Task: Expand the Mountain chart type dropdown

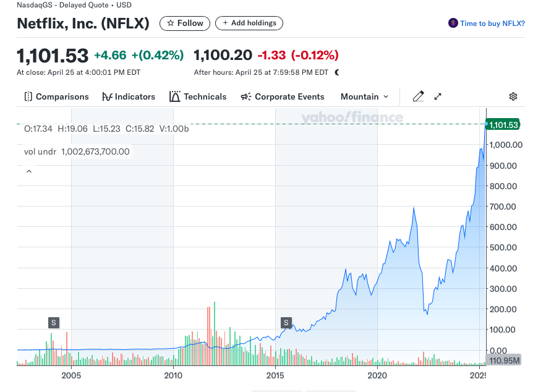Action: point(364,97)
